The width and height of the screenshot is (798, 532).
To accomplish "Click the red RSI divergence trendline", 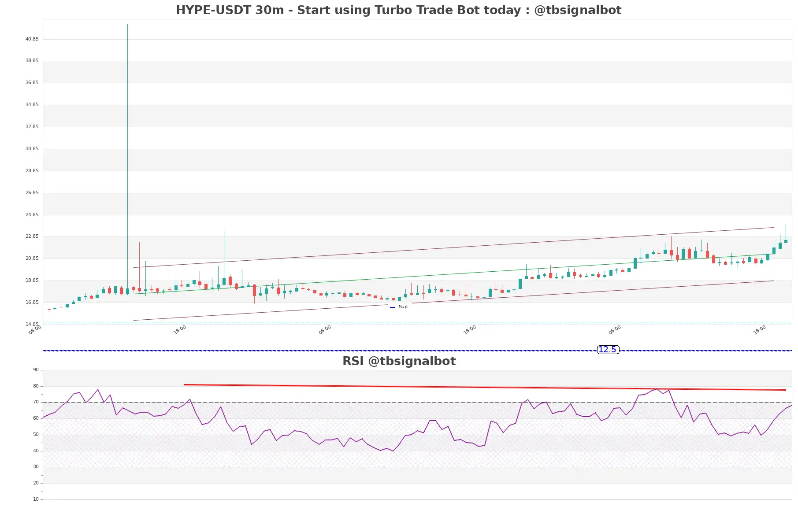I will point(485,388).
